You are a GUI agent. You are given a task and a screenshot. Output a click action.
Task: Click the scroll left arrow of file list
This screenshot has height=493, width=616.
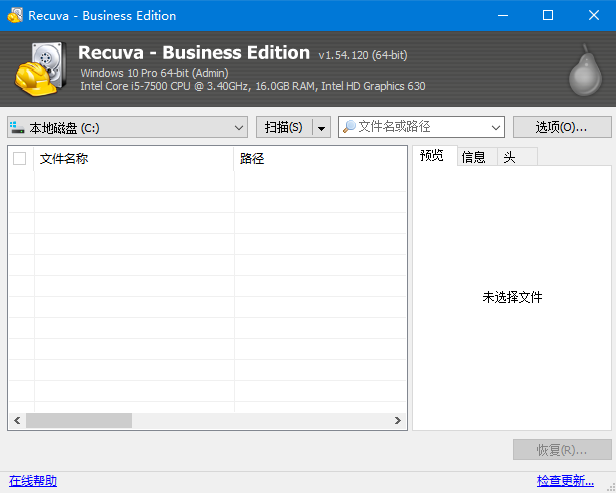point(17,420)
